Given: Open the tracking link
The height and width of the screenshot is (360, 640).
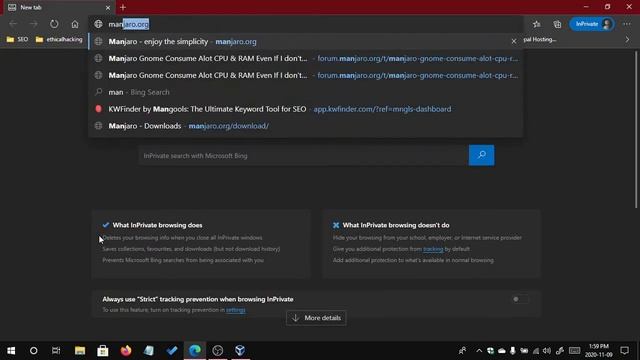Looking at the screenshot, I should [433, 249].
